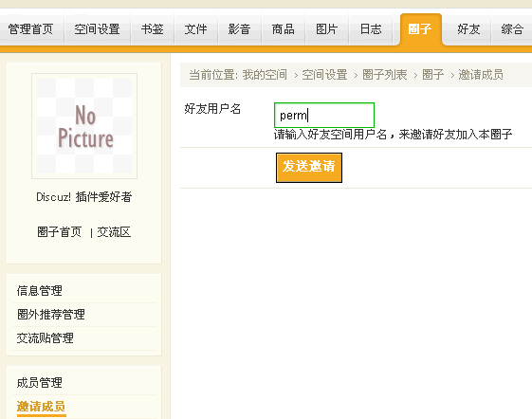The image size is (532, 419).
Task: Open the 交流区 link
Action: [x=114, y=232]
